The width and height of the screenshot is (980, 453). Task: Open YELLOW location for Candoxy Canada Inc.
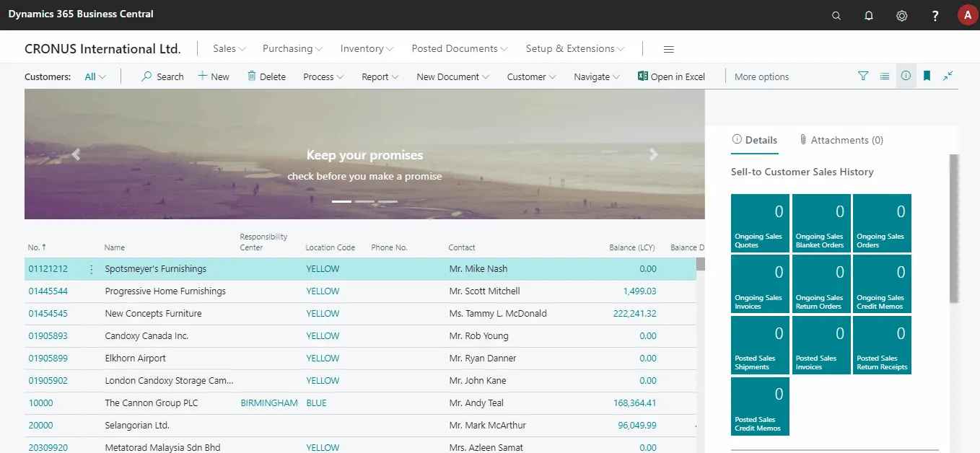[323, 336]
